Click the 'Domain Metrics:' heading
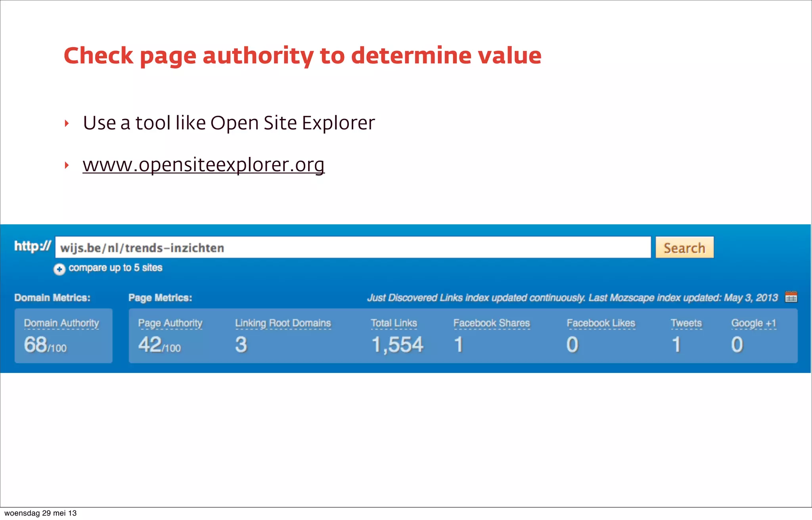 52,298
